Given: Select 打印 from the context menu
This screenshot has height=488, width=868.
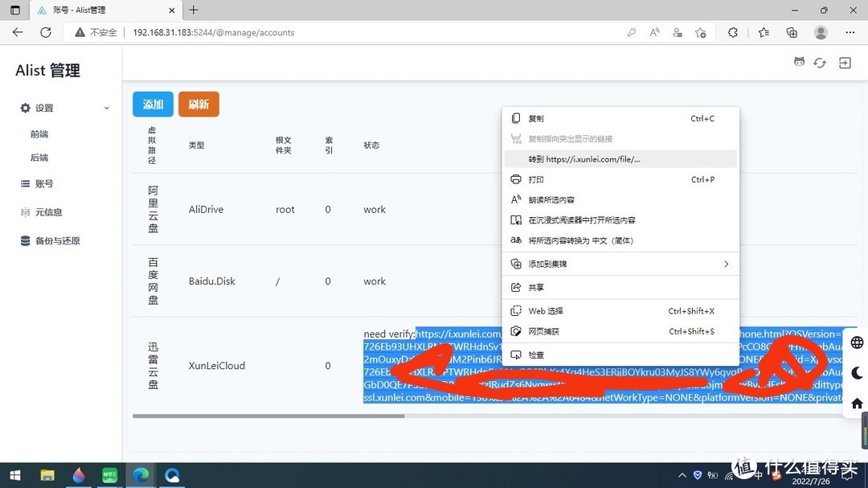Looking at the screenshot, I should [536, 179].
